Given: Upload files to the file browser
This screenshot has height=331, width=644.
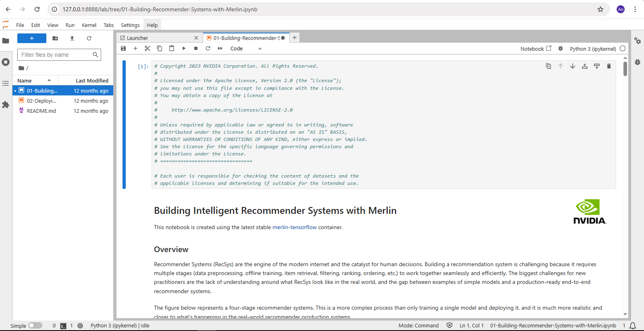Looking at the screenshot, I should click(x=72, y=38).
